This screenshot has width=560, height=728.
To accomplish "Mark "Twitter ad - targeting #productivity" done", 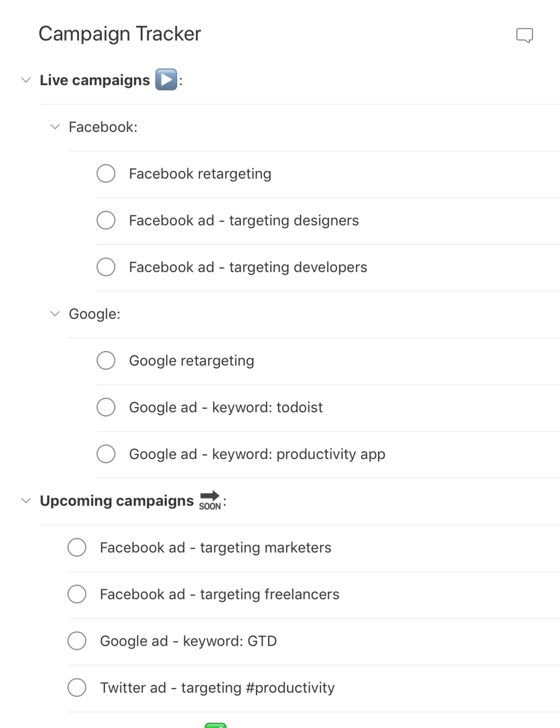I will (x=77, y=687).
